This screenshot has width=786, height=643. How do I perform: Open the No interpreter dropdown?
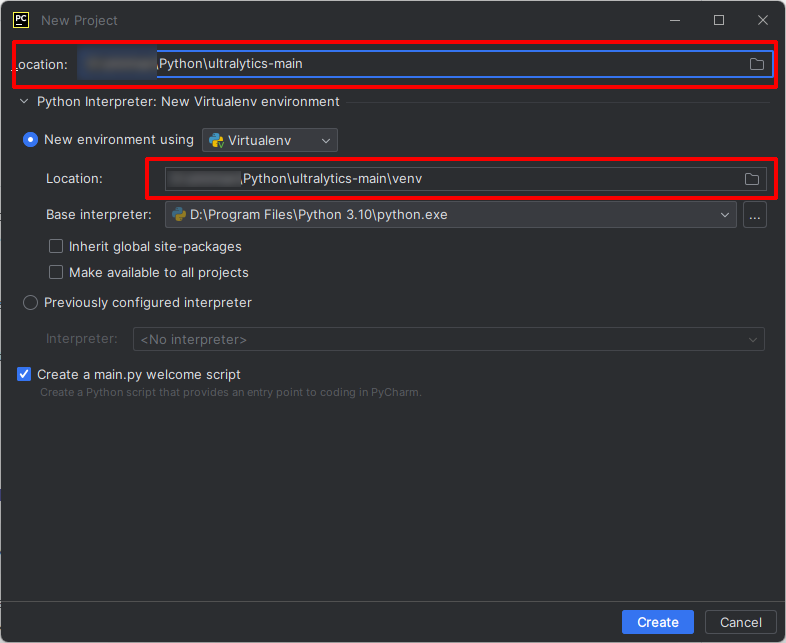449,339
